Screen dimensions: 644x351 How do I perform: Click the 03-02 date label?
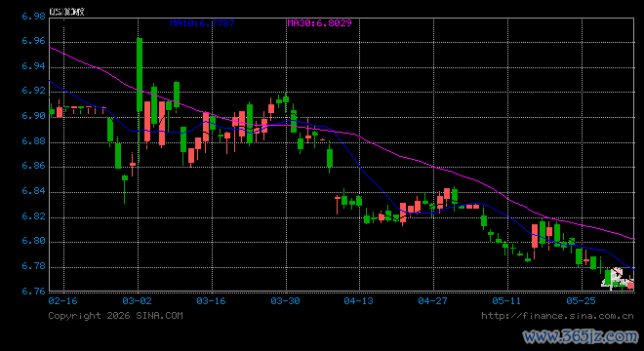138,301
